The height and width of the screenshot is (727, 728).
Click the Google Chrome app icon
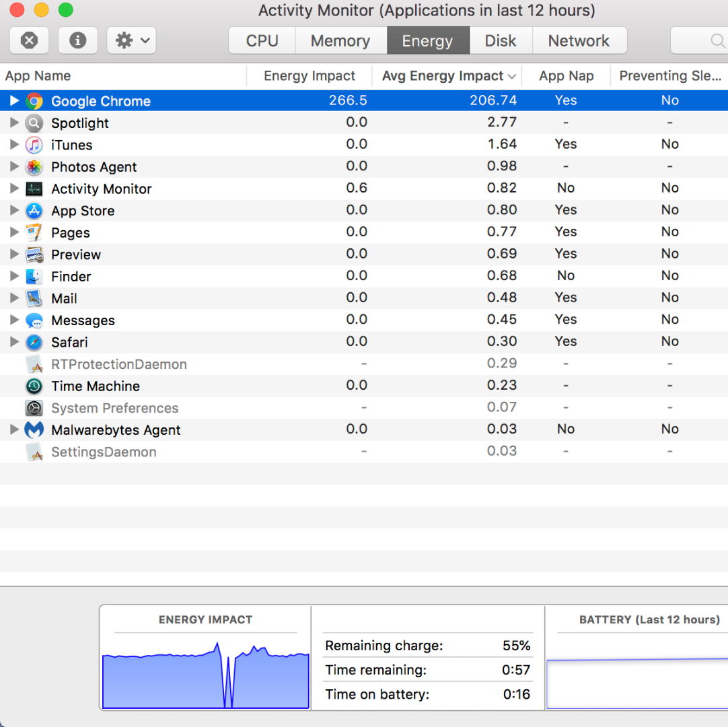pyautogui.click(x=34, y=101)
